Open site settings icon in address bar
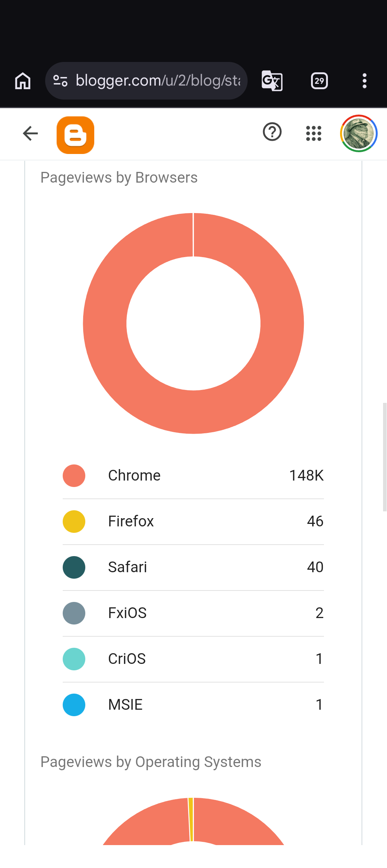Screen dimensions: 387x868 pyautogui.click(x=60, y=81)
